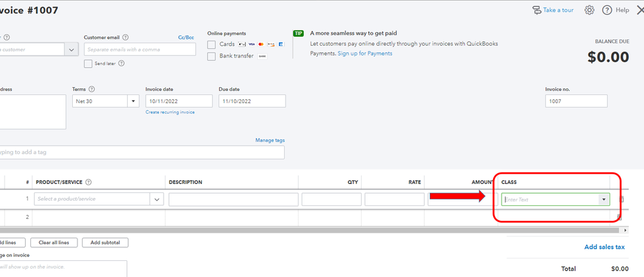644x277 pixels.
Task: Click the $0.00 balance due amount
Action: pyautogui.click(x=609, y=57)
